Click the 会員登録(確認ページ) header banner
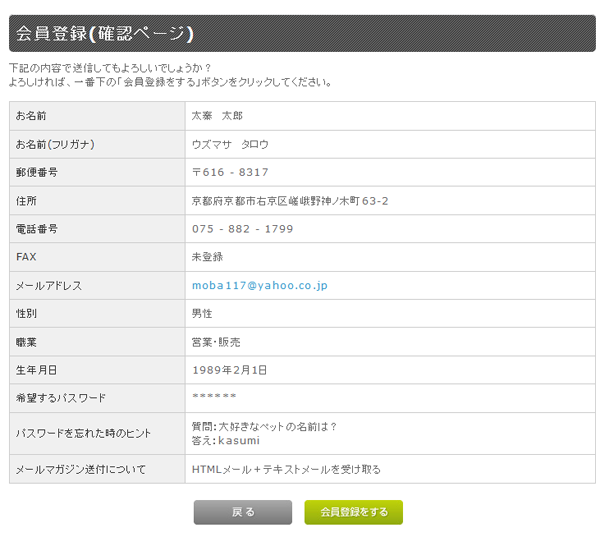Image resolution: width=600 pixels, height=535 pixels. [x=302, y=34]
